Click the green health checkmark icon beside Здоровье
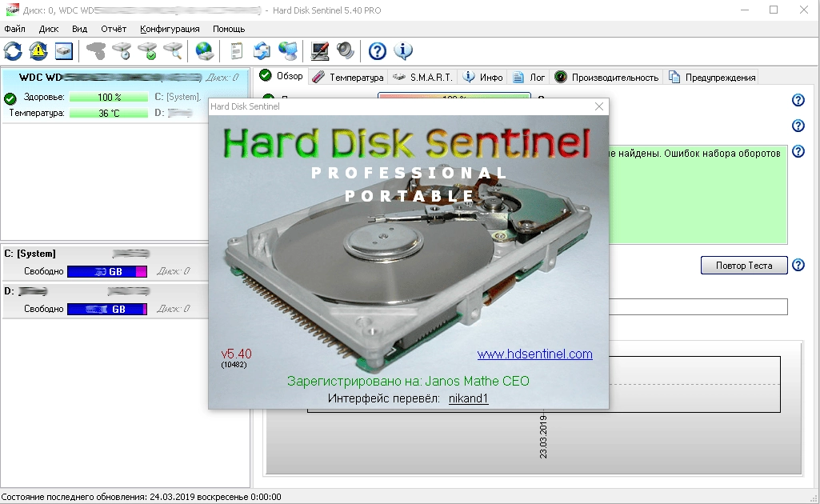 pos(10,98)
